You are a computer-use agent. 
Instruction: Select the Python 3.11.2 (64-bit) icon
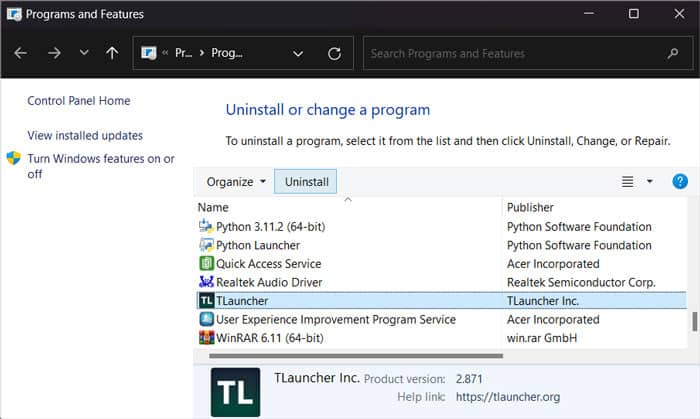click(x=206, y=226)
